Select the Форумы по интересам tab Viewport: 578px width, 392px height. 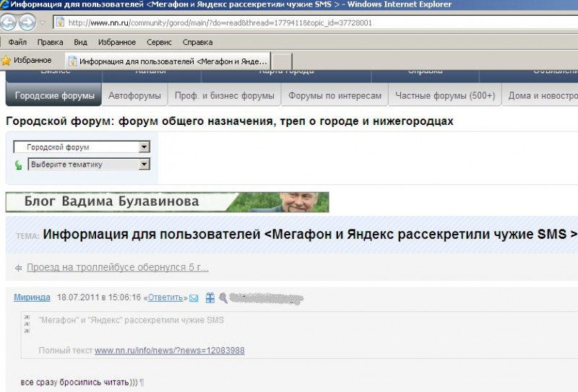coord(335,95)
